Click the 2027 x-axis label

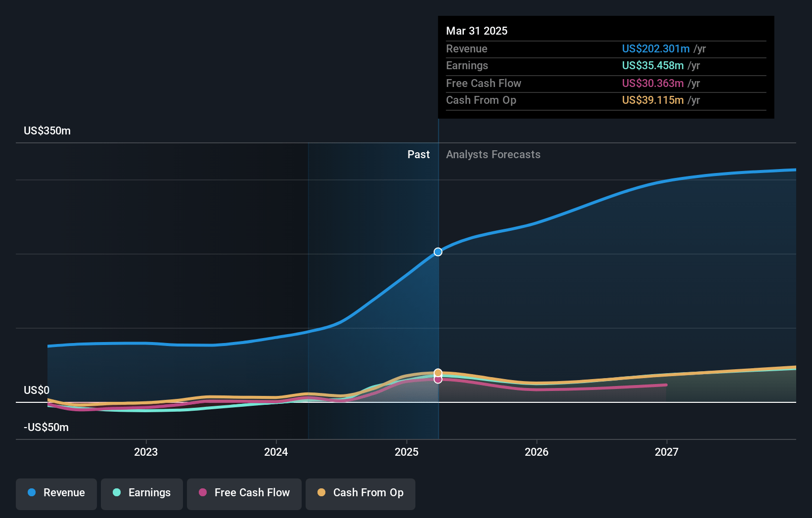[x=667, y=452]
